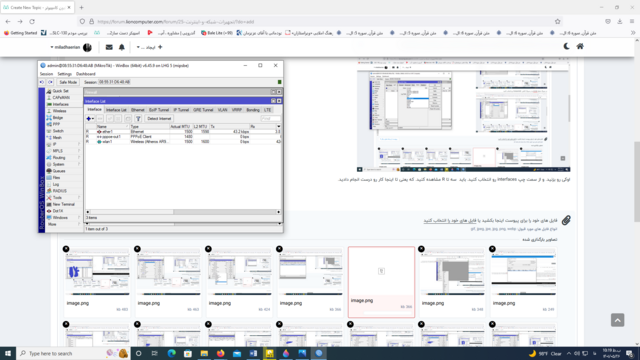
Task: Click Detect Internet button
Action: [159, 119]
